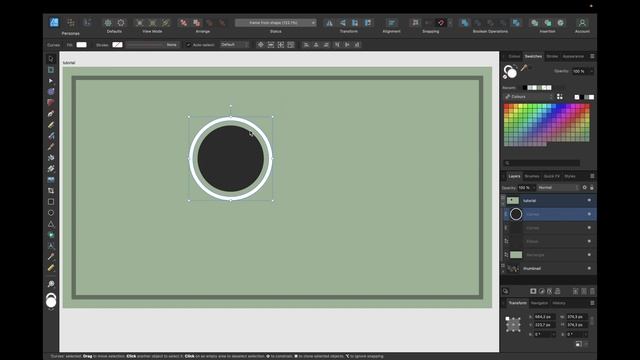Viewport: 640px width, 360px height.
Task: Hide the Rectangle layer
Action: (x=589, y=255)
